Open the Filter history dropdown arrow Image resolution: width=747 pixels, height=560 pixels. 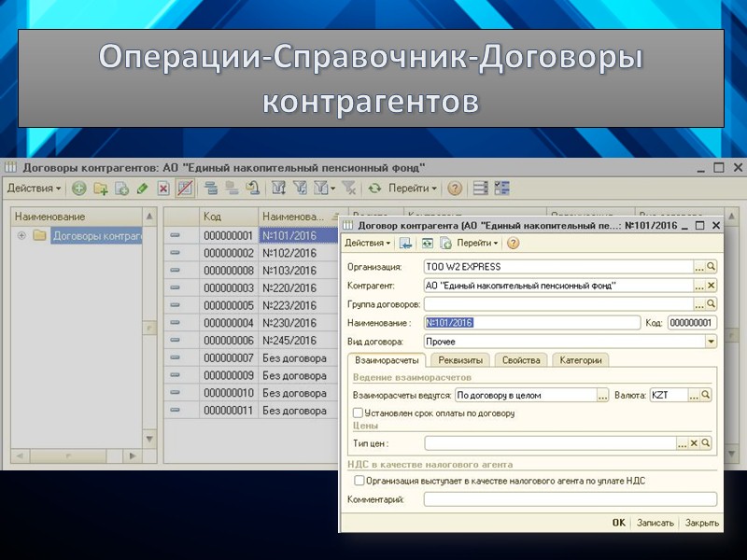pyautogui.click(x=332, y=189)
